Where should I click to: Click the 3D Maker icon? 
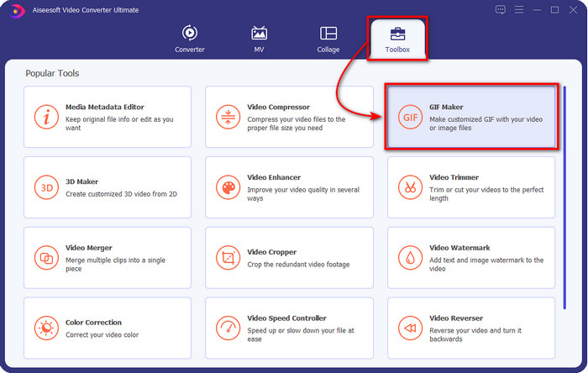[47, 187]
